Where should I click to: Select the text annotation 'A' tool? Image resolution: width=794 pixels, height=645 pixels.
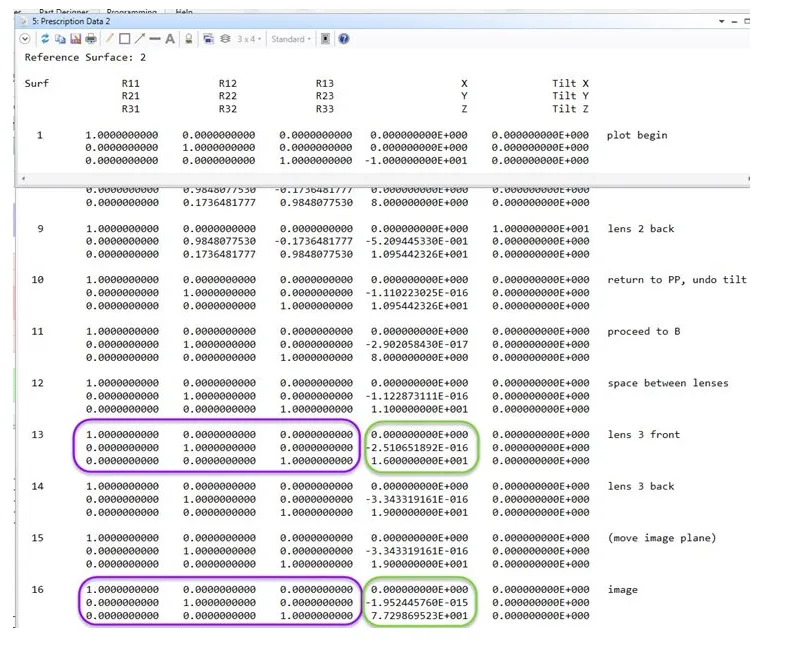(170, 39)
